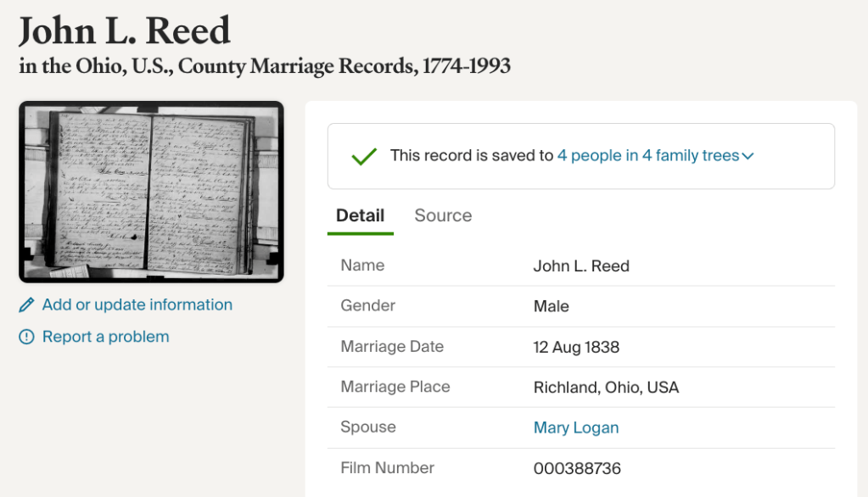Select the Name value 'John L. Reed'
This screenshot has height=497, width=868.
click(x=581, y=266)
